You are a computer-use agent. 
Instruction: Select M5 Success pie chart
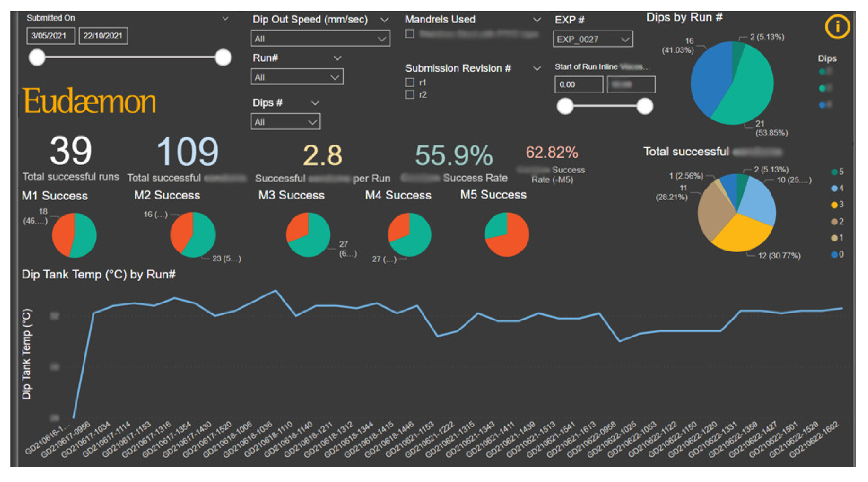[506, 234]
